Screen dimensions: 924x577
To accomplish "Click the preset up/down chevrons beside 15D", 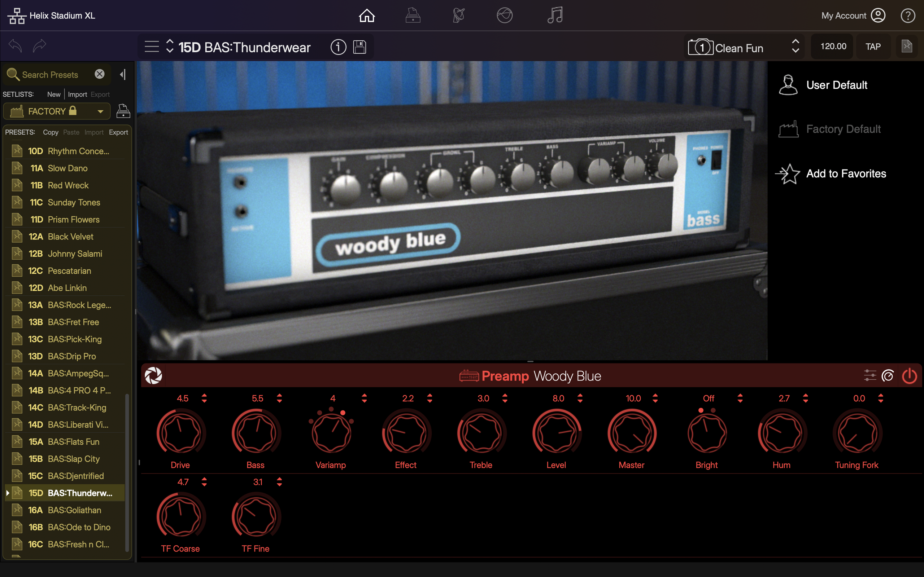I will (x=170, y=46).
